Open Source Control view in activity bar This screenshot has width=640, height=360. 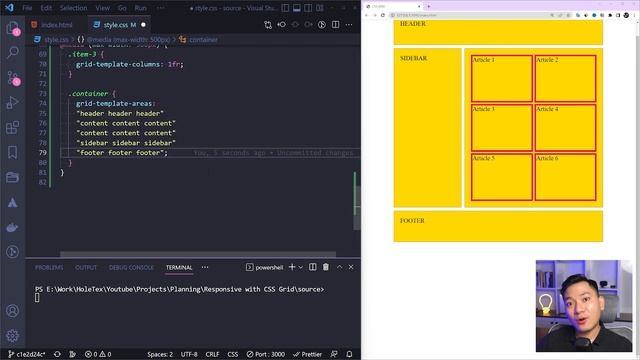(13, 78)
